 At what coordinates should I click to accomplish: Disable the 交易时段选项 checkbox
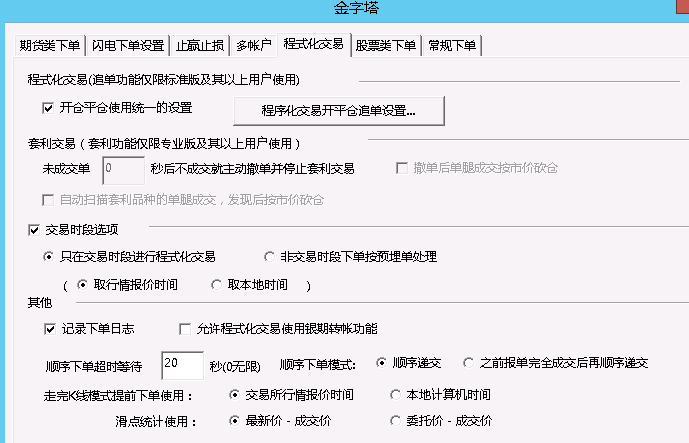(x=34, y=230)
